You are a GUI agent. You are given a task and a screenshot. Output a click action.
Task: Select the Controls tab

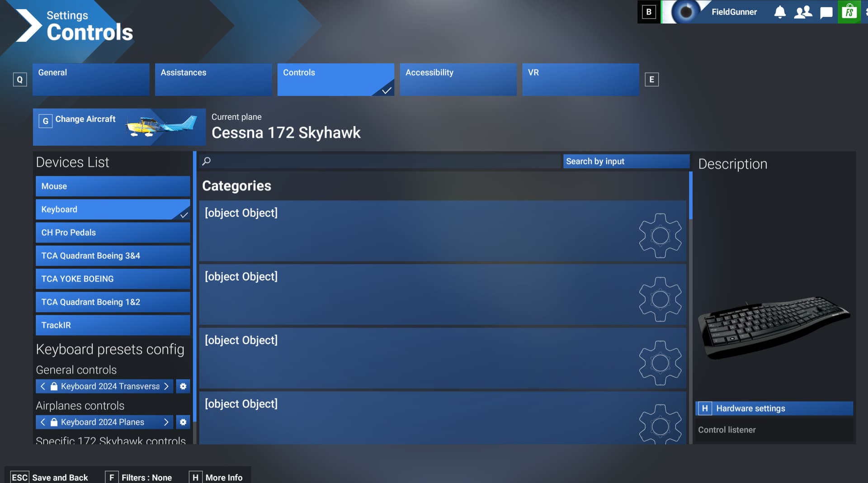[x=336, y=80]
